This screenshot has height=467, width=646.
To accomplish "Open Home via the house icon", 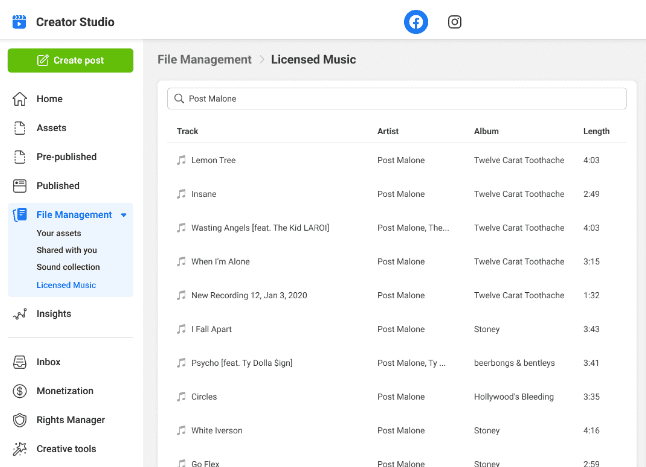I will [19, 99].
